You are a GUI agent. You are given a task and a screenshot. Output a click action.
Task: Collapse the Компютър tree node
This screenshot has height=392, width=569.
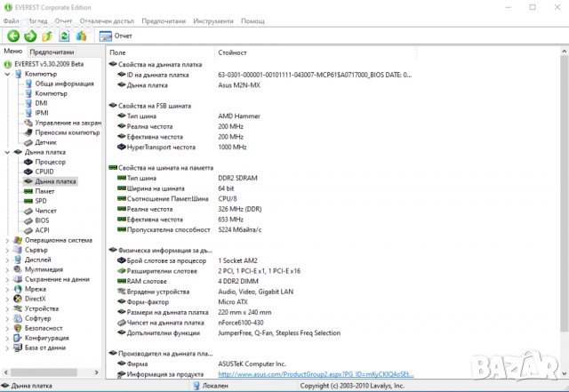pos(7,74)
